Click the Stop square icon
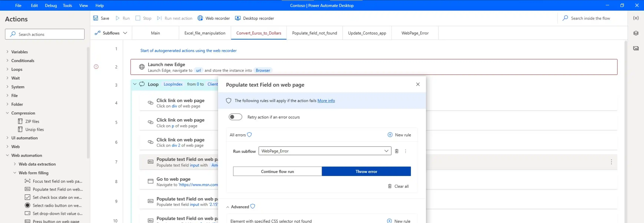The image size is (644, 223). (x=138, y=18)
